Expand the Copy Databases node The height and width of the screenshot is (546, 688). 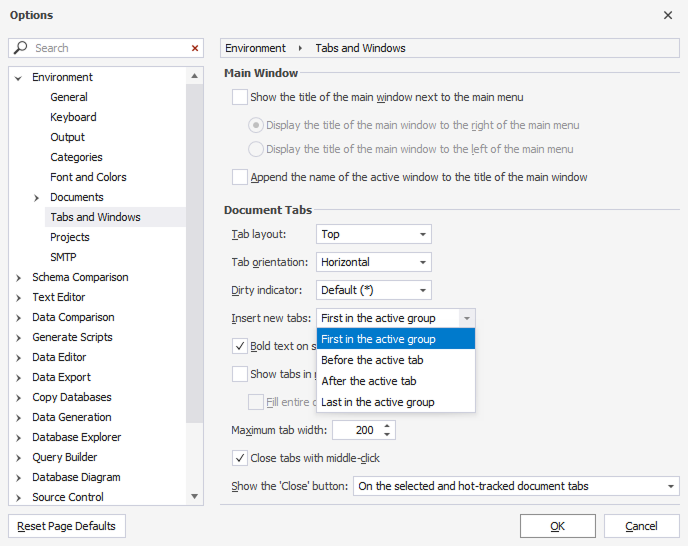[x=18, y=398]
